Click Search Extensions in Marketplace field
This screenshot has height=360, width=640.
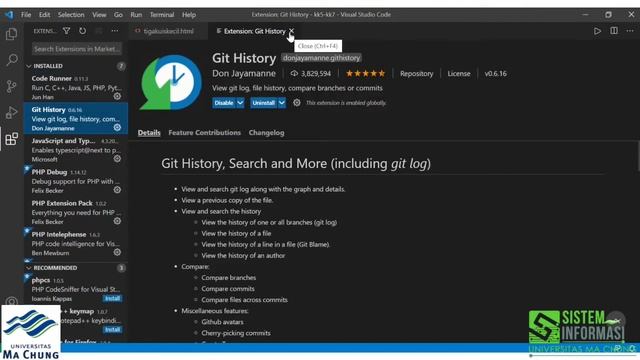[x=77, y=49]
